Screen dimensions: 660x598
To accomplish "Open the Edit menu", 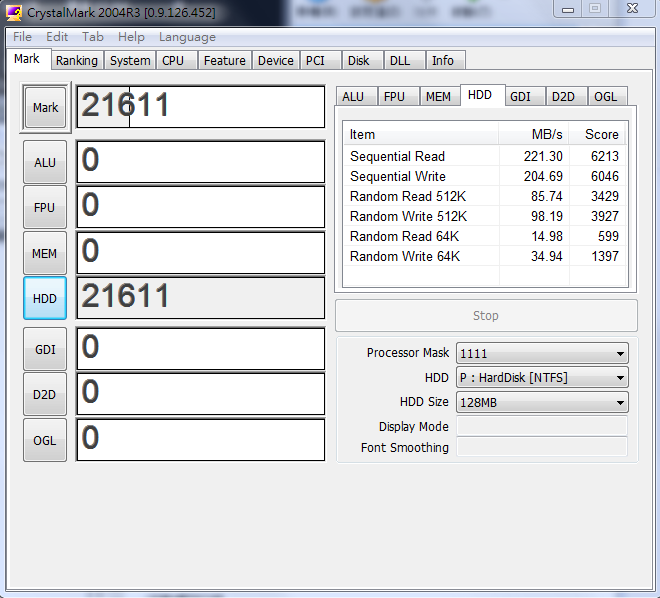I will (x=57, y=37).
